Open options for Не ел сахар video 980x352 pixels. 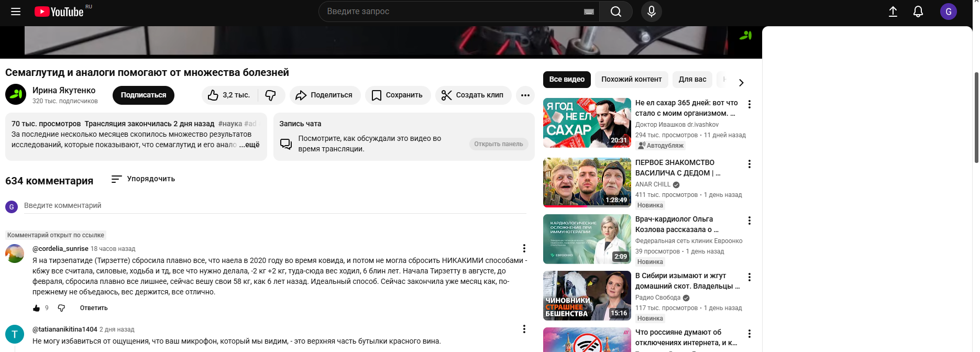pos(750,104)
